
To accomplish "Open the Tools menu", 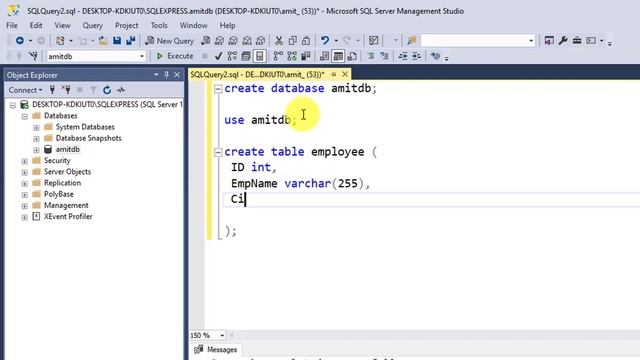I will point(159,25).
